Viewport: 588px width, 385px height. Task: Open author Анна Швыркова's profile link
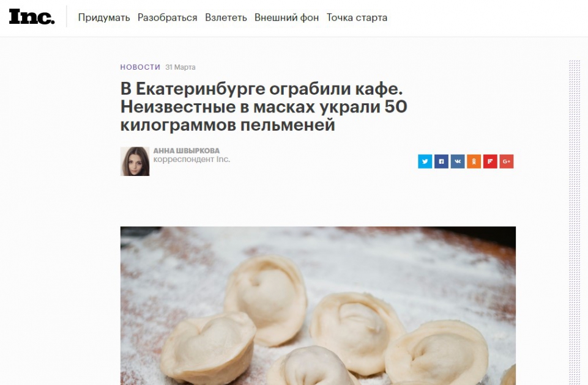187,150
